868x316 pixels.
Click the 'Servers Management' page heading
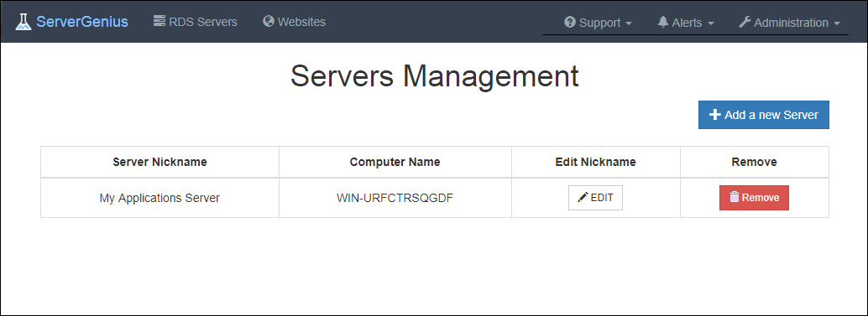(435, 76)
